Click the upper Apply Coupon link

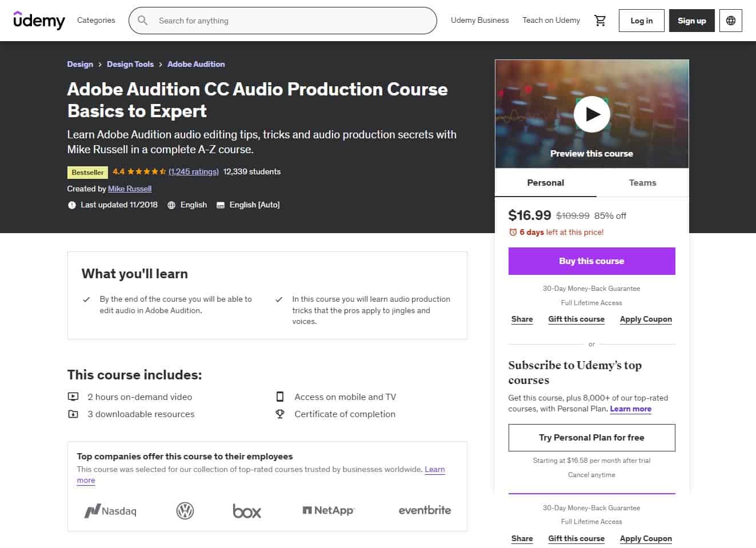(646, 319)
